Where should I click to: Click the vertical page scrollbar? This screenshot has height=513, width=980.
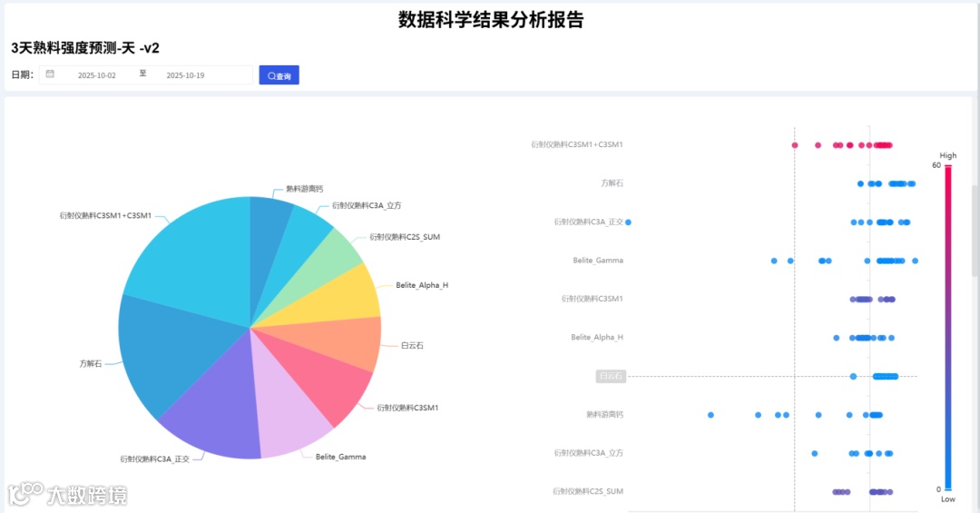pyautogui.click(x=975, y=232)
